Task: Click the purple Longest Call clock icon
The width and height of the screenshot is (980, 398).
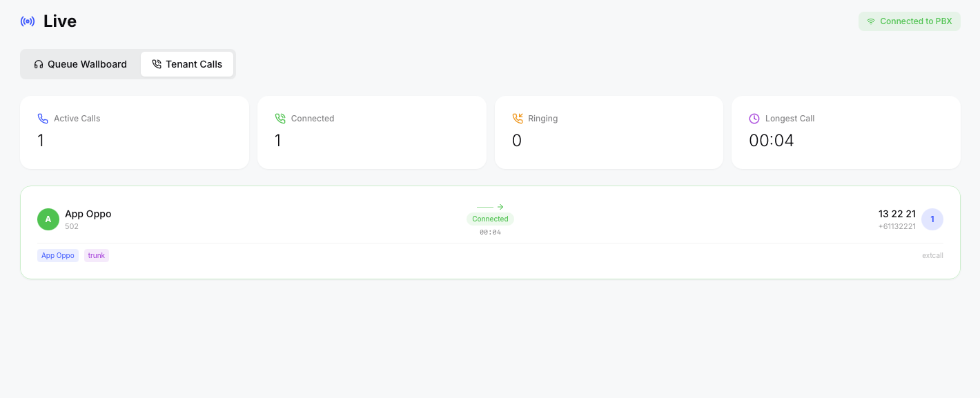Action: 754,119
